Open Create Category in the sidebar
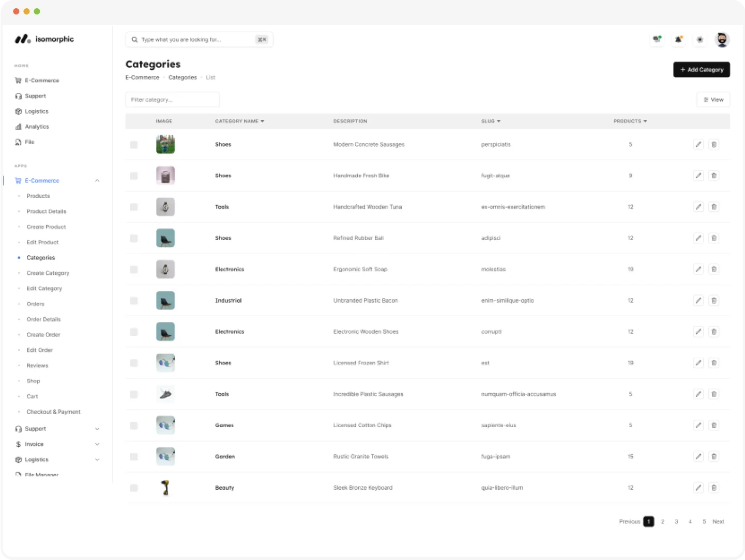Screen dimensions: 745x560 pyautogui.click(x=48, y=273)
